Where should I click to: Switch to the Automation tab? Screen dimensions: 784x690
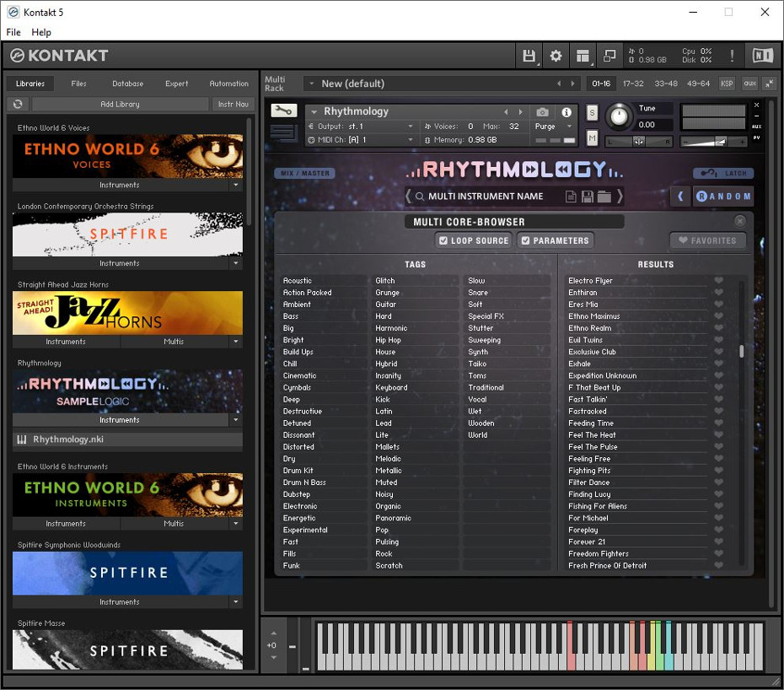click(229, 84)
